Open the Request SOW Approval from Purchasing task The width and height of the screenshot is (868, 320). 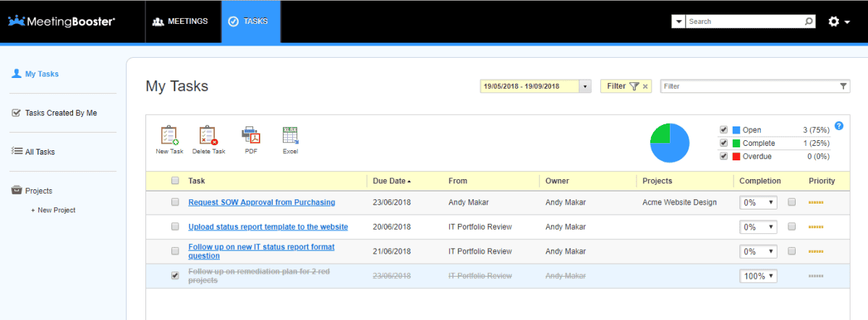coord(262,202)
